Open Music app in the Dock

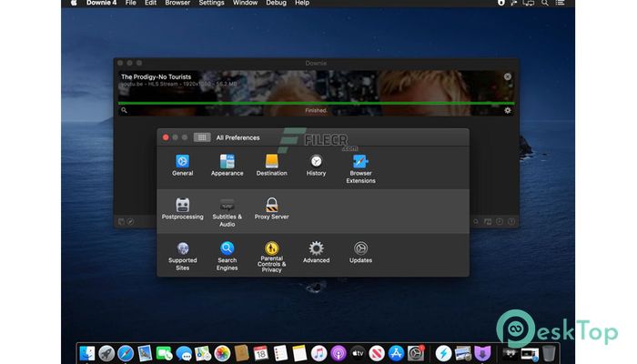(x=318, y=353)
